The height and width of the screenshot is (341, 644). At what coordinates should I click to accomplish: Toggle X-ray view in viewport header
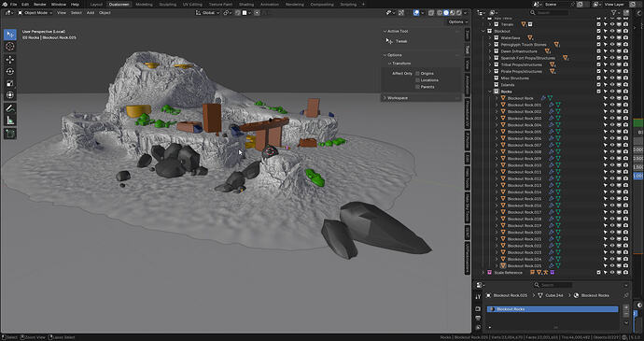431,13
